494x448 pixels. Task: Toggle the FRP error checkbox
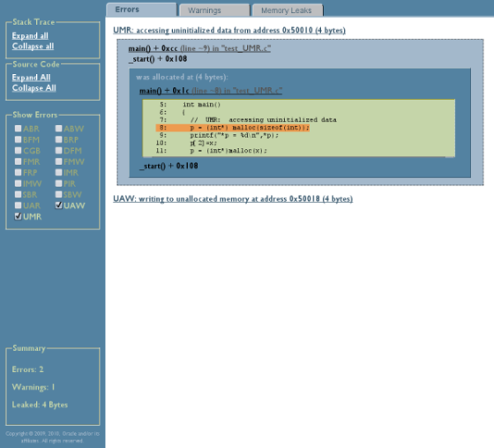[18, 172]
